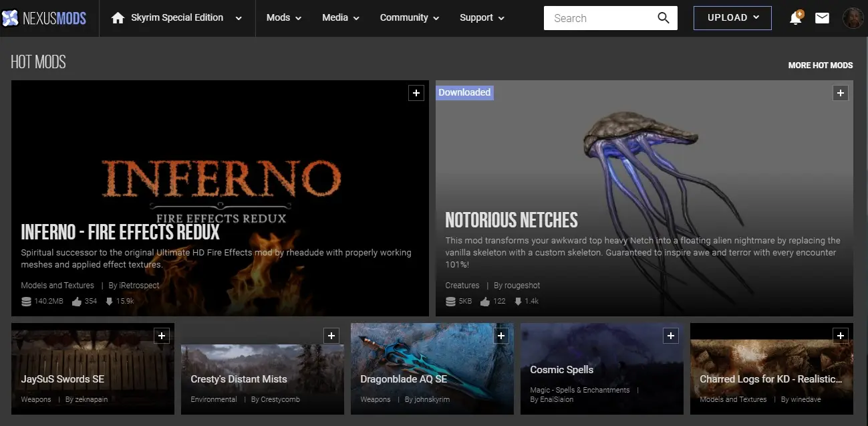
Task: Open the notifications bell
Action: pos(796,18)
